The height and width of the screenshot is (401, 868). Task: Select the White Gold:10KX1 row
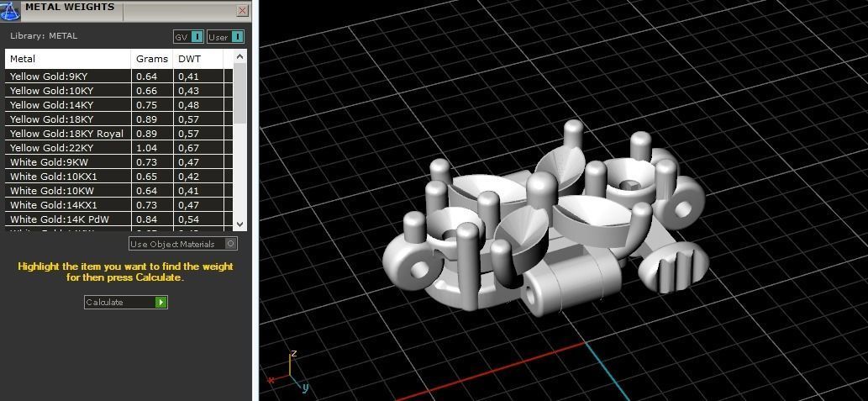pyautogui.click(x=119, y=177)
